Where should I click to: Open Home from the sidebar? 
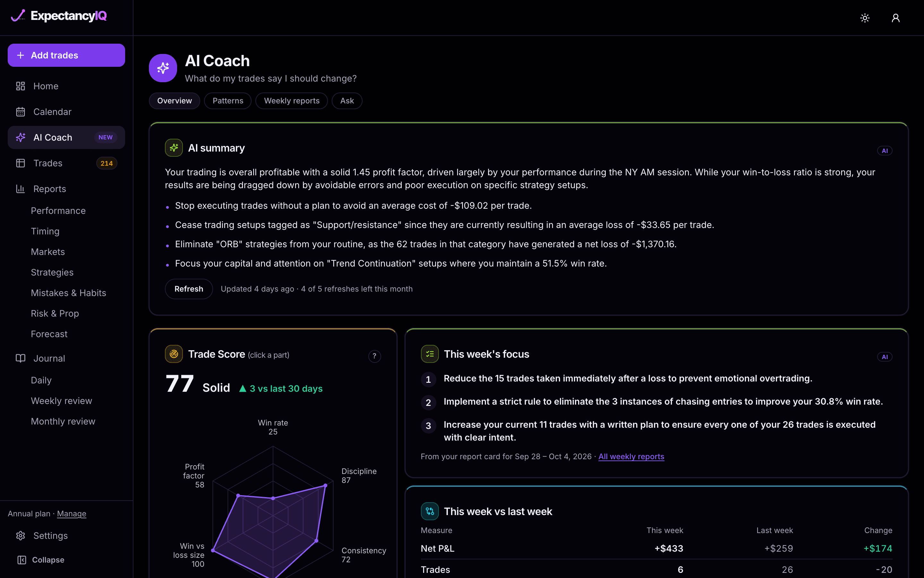[x=66, y=86]
